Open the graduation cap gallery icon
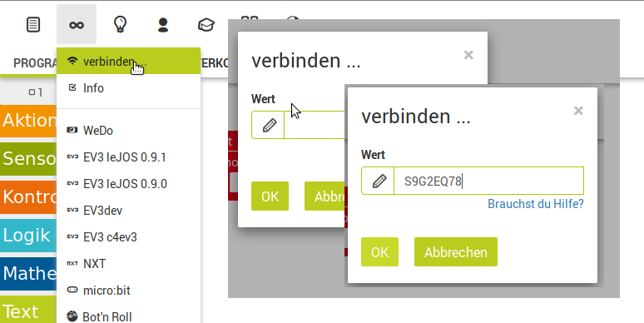This screenshot has width=644, height=323. click(206, 25)
